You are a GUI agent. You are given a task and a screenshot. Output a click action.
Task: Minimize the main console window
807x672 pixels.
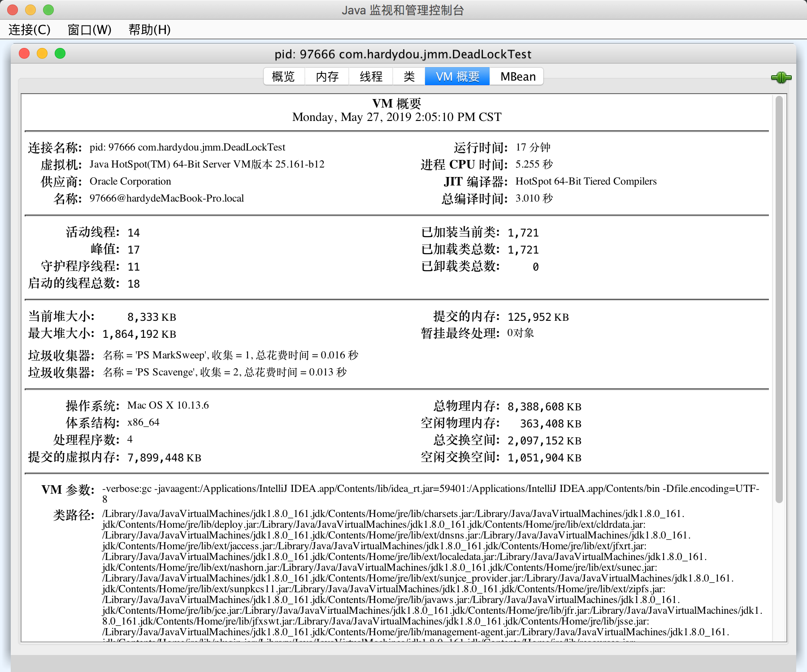pyautogui.click(x=30, y=10)
